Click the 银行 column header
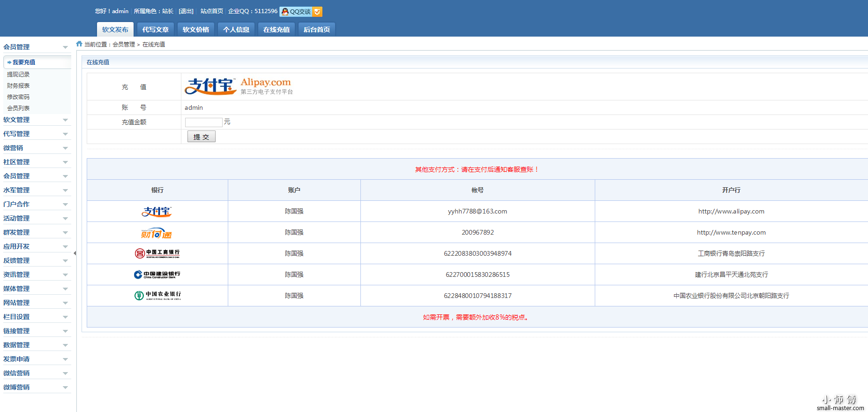Screen dimensions: 868x412 pos(157,190)
